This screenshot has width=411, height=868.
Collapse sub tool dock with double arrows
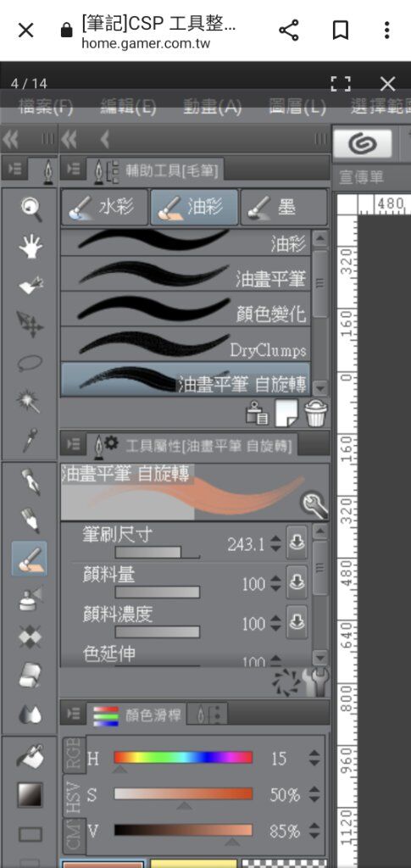(69, 140)
